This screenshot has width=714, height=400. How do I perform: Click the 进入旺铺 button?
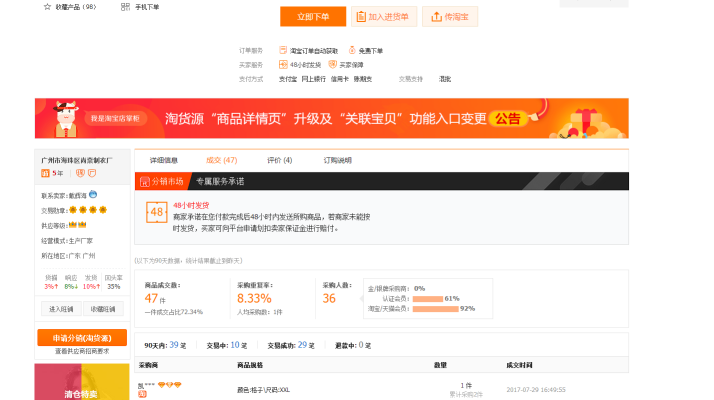[x=59, y=309]
